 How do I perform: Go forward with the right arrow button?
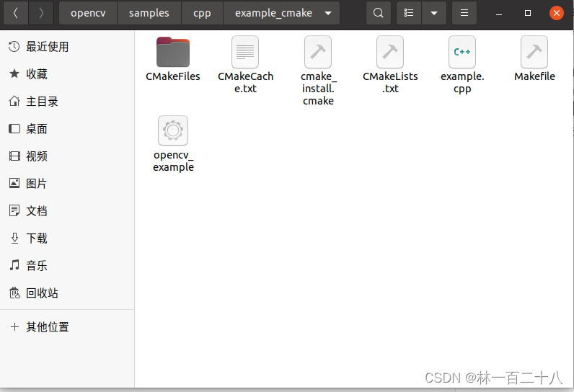[41, 13]
